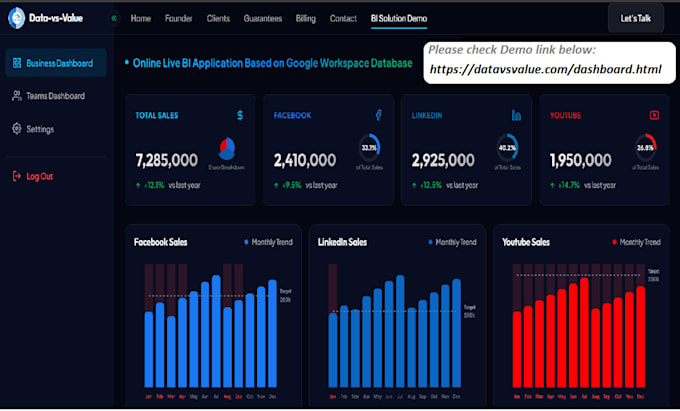Click the LinkedIn 40.2% progress ring
Image resolution: width=680 pixels, height=411 pixels.
[x=507, y=147]
